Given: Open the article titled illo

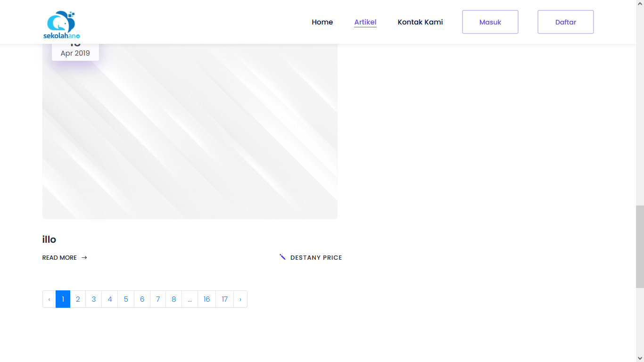Looking at the screenshot, I should [49, 239].
